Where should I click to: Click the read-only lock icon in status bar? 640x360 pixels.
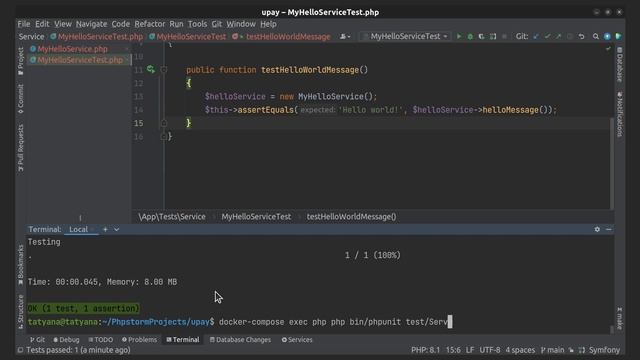tap(571, 350)
